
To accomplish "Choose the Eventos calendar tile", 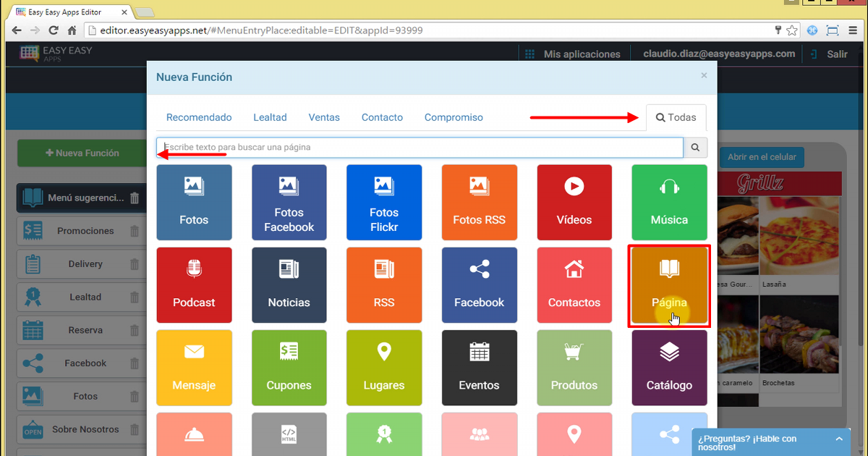I will (479, 368).
